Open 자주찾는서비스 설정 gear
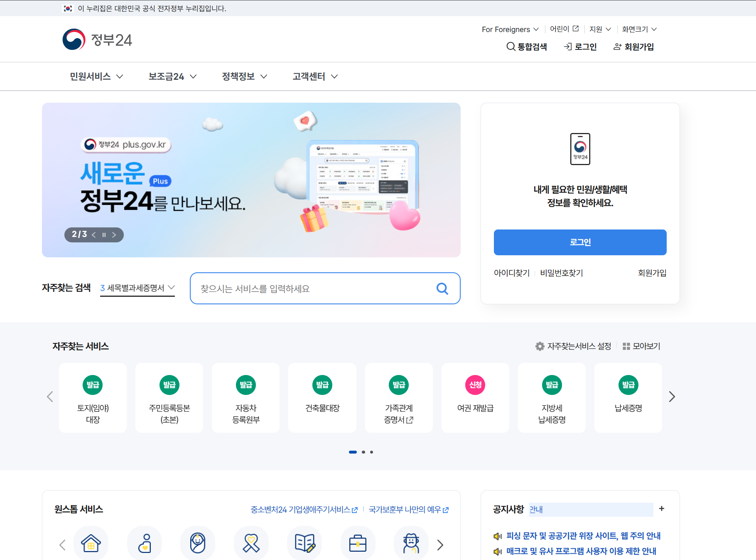 point(573,346)
